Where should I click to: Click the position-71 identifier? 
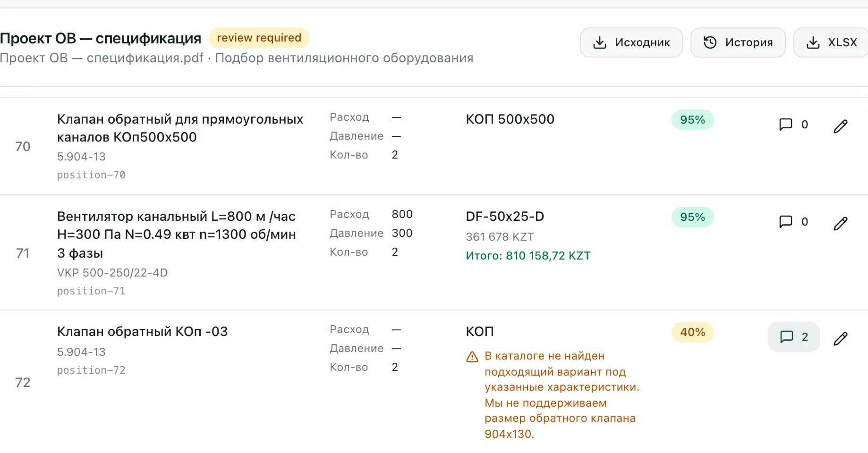91,291
